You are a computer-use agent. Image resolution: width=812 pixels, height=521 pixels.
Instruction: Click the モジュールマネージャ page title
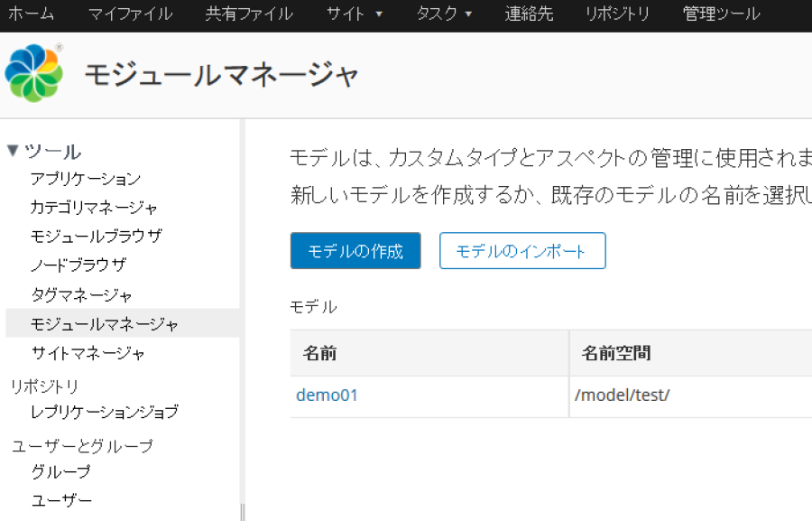(x=222, y=75)
